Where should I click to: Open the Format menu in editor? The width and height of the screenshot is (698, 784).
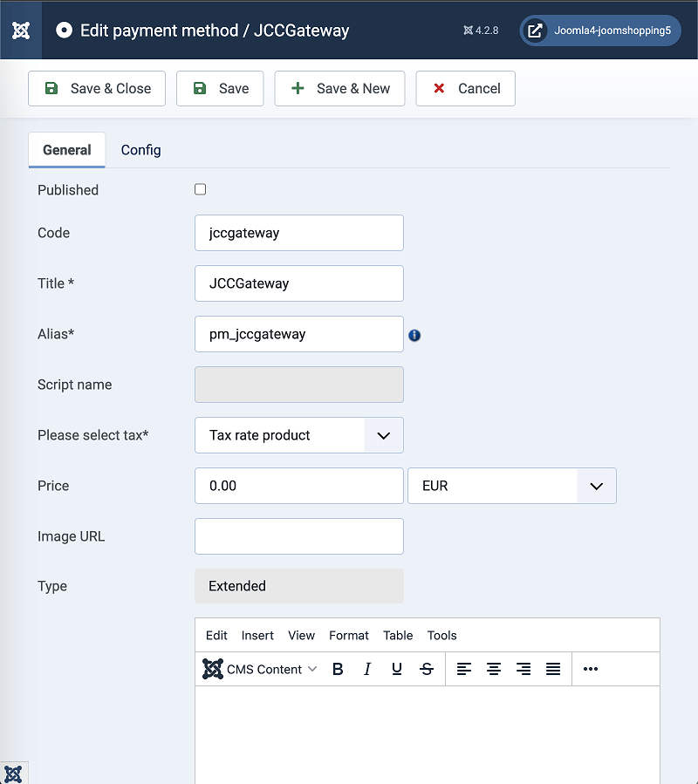point(349,635)
